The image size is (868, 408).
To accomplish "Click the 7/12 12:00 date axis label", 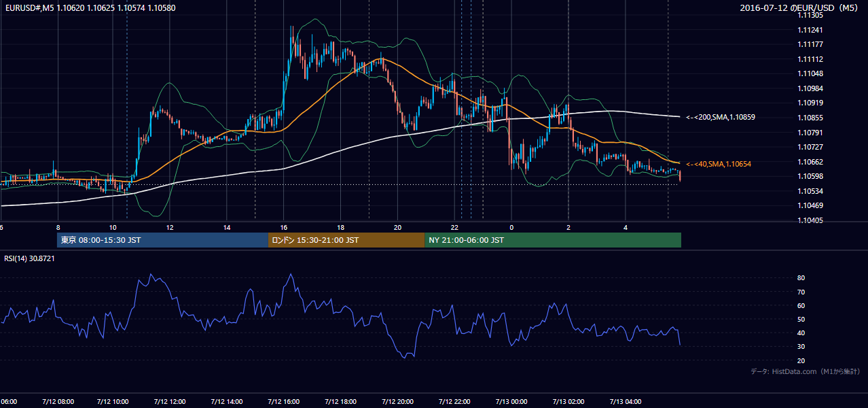I will click(x=170, y=401).
